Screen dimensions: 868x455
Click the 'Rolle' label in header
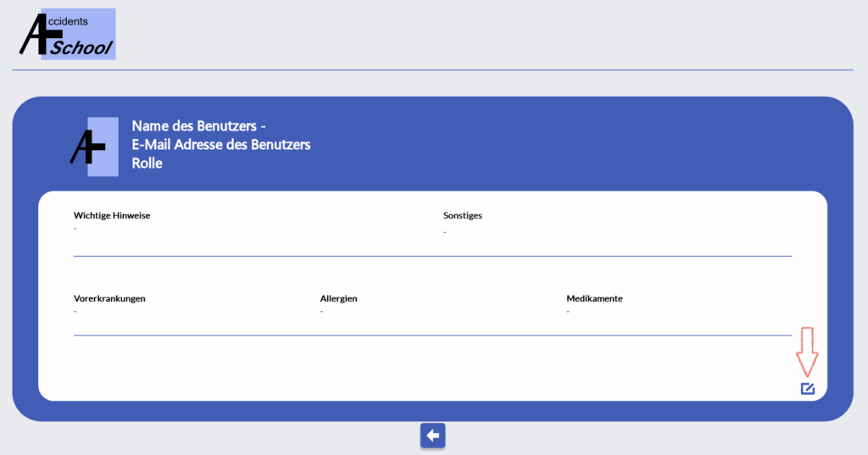pos(147,164)
